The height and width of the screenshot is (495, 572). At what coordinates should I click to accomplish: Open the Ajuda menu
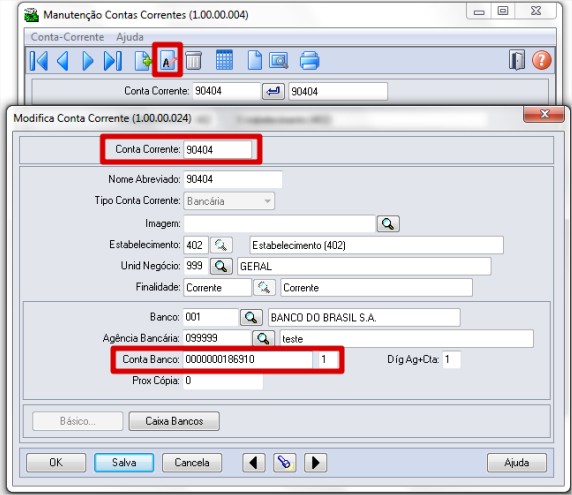click(x=130, y=37)
